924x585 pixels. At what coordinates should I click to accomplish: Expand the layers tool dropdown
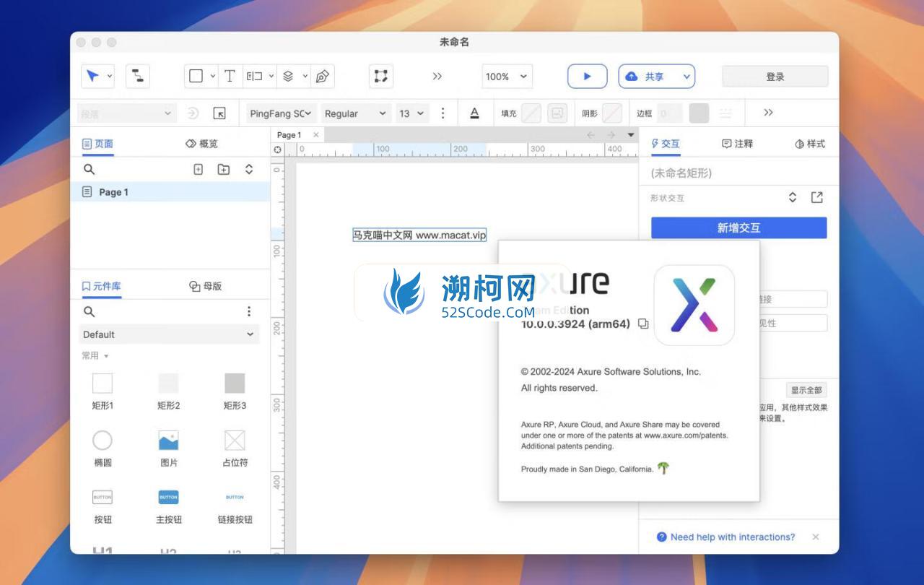click(305, 76)
